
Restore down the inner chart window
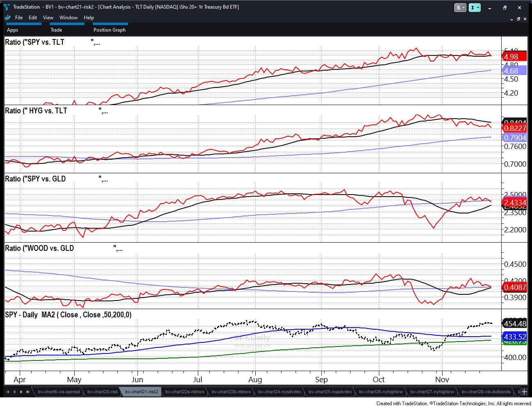pos(518,19)
